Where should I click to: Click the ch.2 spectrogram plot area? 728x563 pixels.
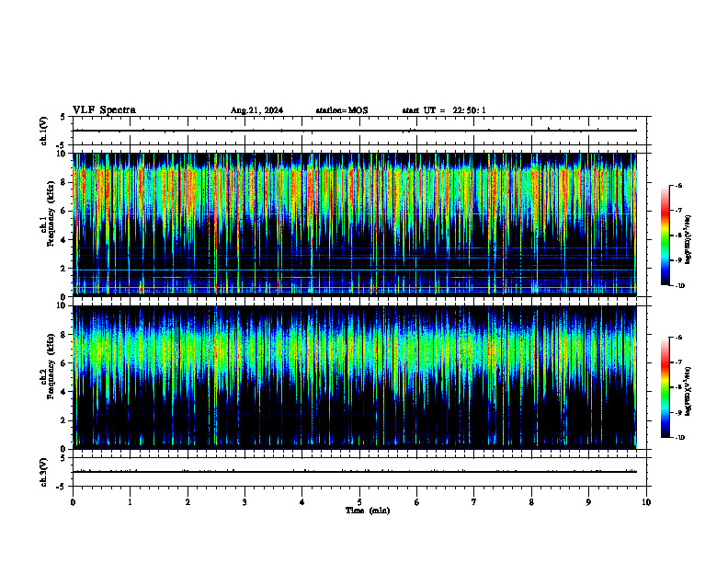(355, 377)
